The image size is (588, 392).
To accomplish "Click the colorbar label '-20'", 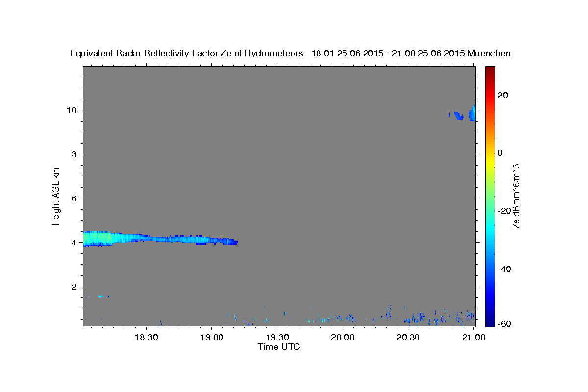I will pyautogui.click(x=504, y=211).
